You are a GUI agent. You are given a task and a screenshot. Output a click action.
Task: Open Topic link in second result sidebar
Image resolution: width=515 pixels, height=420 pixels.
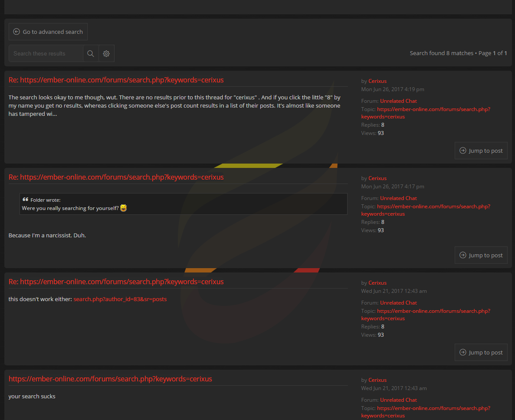(x=433, y=207)
